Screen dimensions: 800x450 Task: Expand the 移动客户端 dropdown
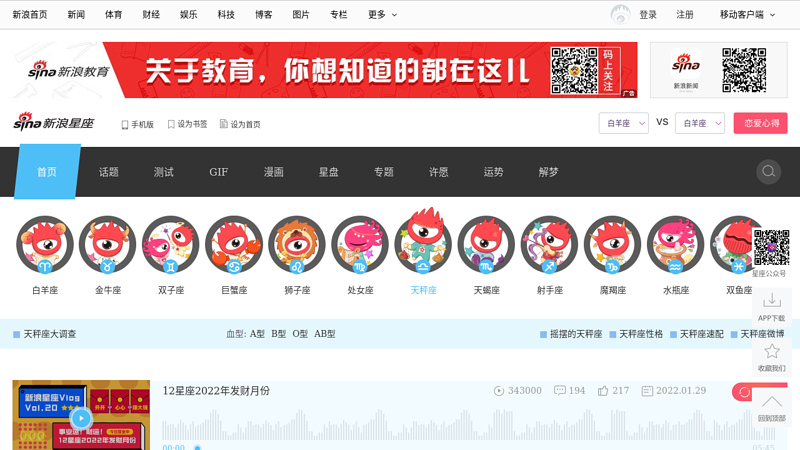747,15
